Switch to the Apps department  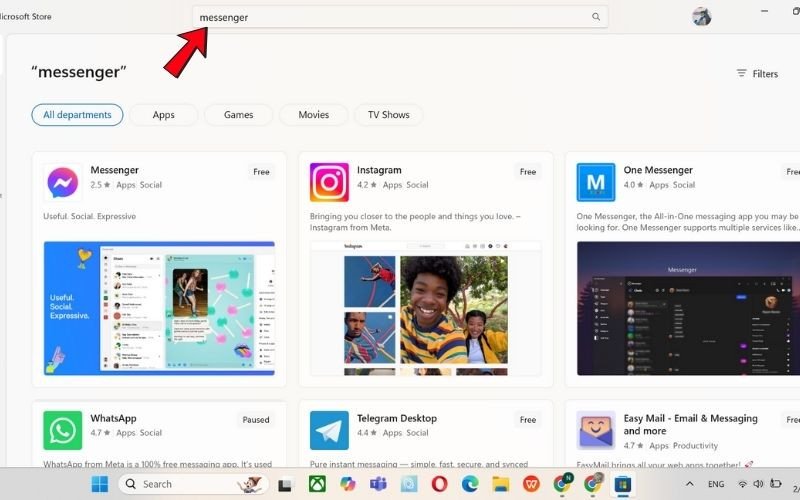(x=163, y=115)
